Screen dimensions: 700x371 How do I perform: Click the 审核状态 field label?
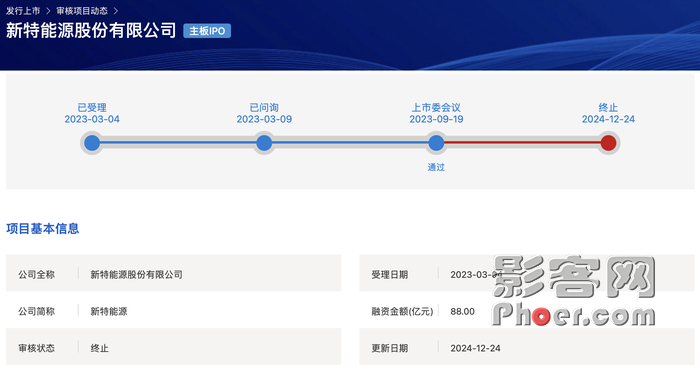37,348
